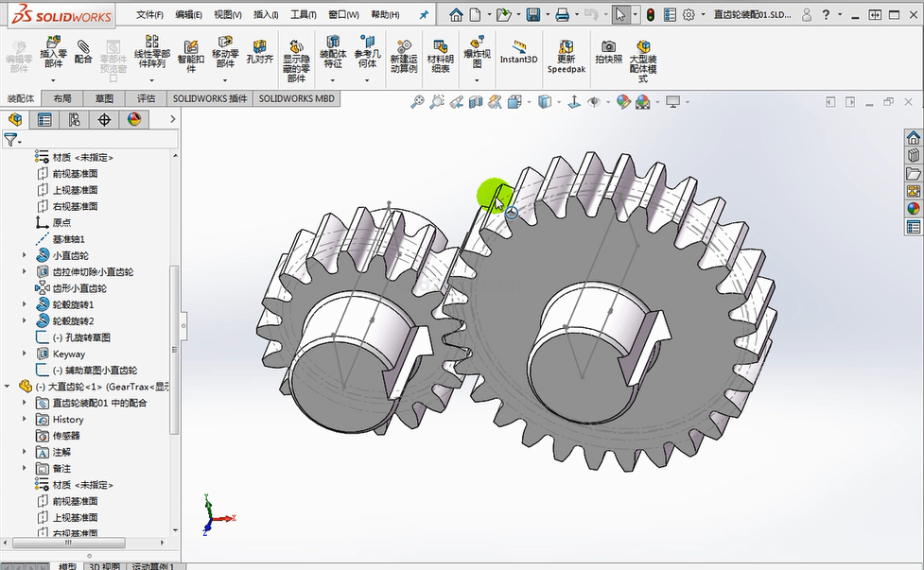This screenshot has height=570, width=924.
Task: Select the Mate (配合) tool
Action: pos(83,47)
